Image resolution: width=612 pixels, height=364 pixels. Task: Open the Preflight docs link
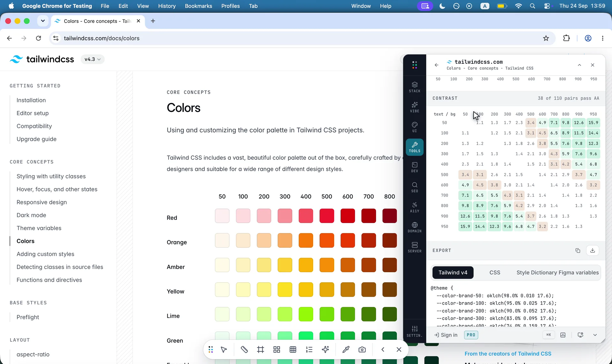[x=28, y=317]
